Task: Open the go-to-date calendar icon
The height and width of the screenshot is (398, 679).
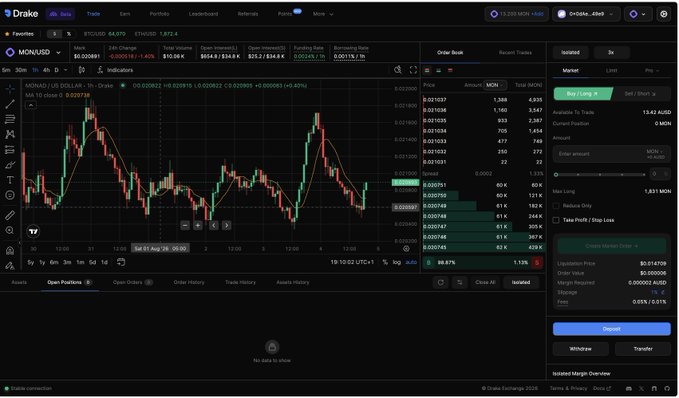Action: point(121,262)
